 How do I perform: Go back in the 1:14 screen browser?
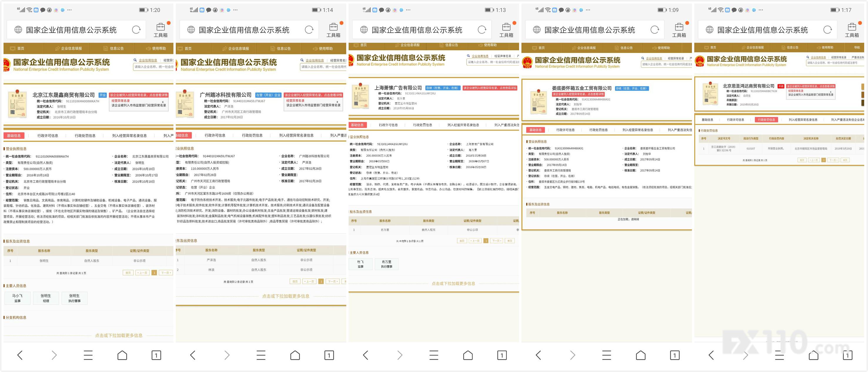(x=193, y=355)
